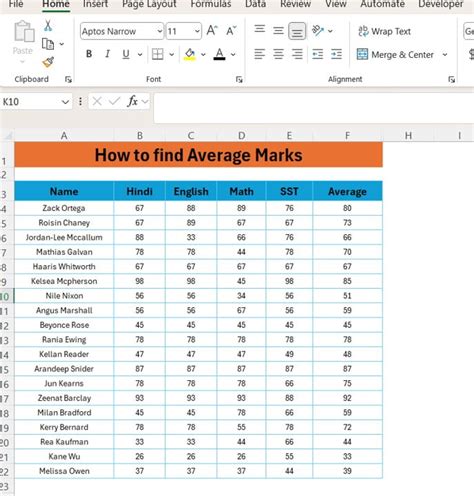Open the File tab
The height and width of the screenshot is (496, 474).
point(16,4)
